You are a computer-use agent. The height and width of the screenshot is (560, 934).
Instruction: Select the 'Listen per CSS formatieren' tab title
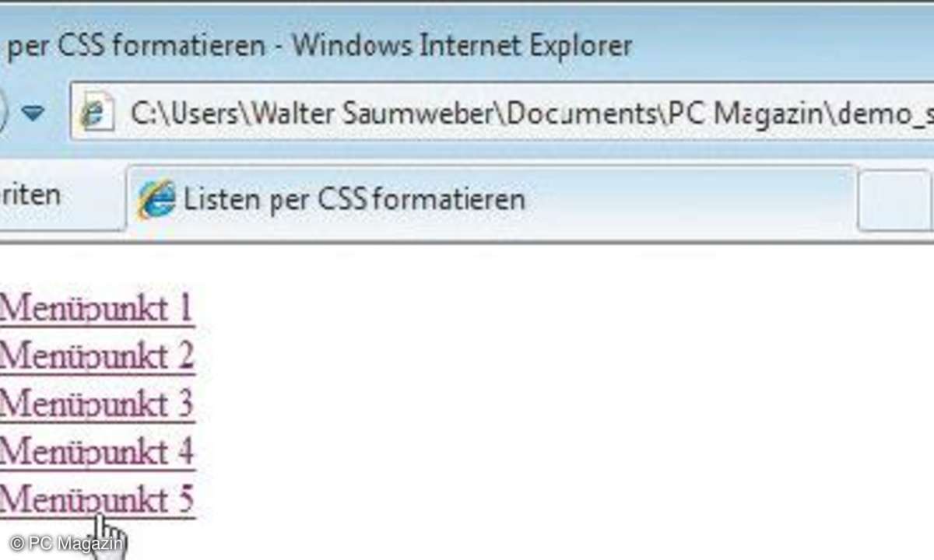(354, 199)
